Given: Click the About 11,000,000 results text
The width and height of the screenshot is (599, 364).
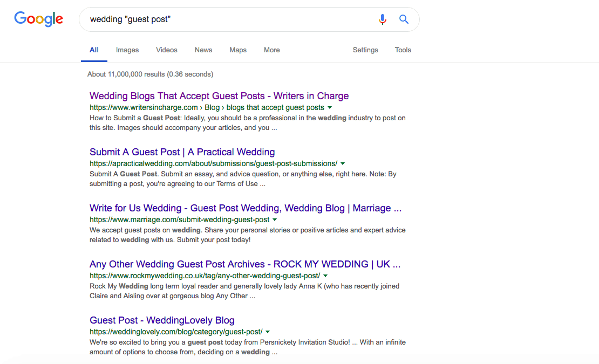Looking at the screenshot, I should tap(150, 74).
